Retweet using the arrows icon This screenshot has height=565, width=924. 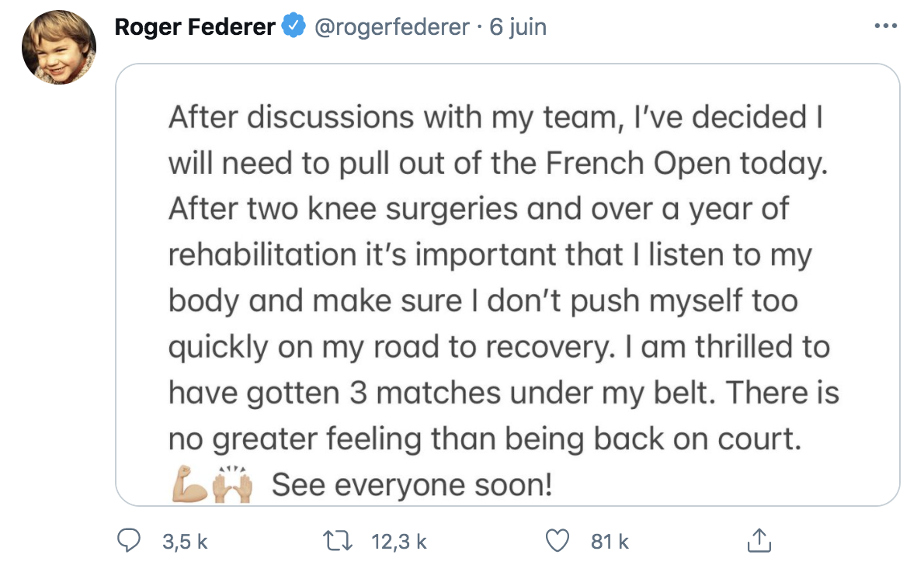(x=338, y=541)
